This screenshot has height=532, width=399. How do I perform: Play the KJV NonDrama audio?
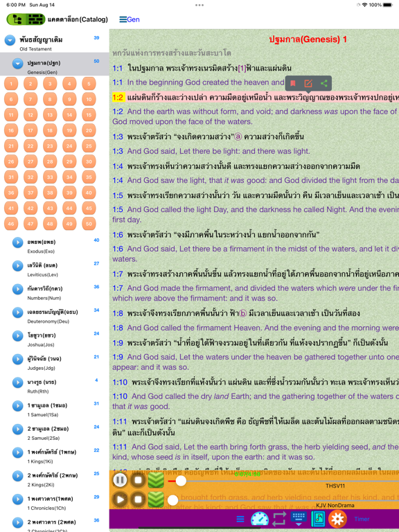click(120, 499)
